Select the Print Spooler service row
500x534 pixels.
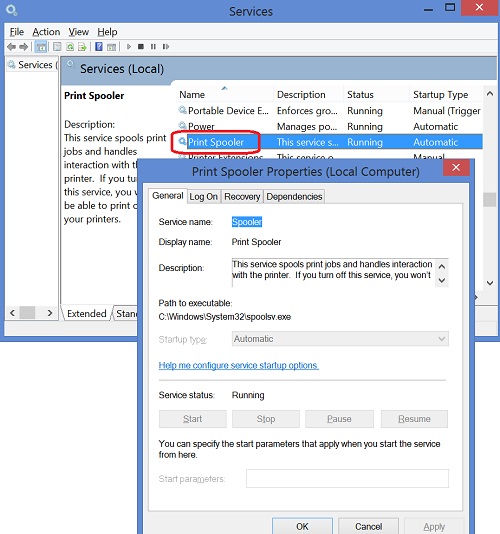pyautogui.click(x=329, y=142)
